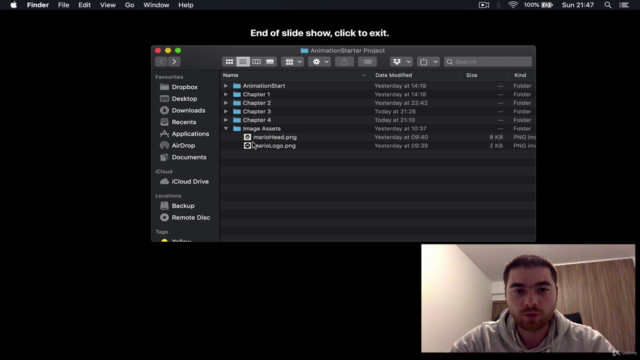The width and height of the screenshot is (640, 360).
Task: Open the Help menu
Action: [186, 5]
